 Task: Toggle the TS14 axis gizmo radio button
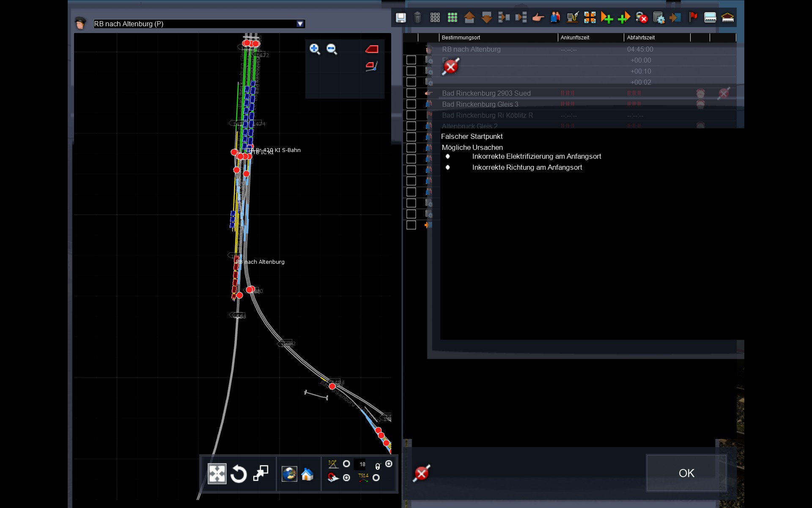coord(376,478)
